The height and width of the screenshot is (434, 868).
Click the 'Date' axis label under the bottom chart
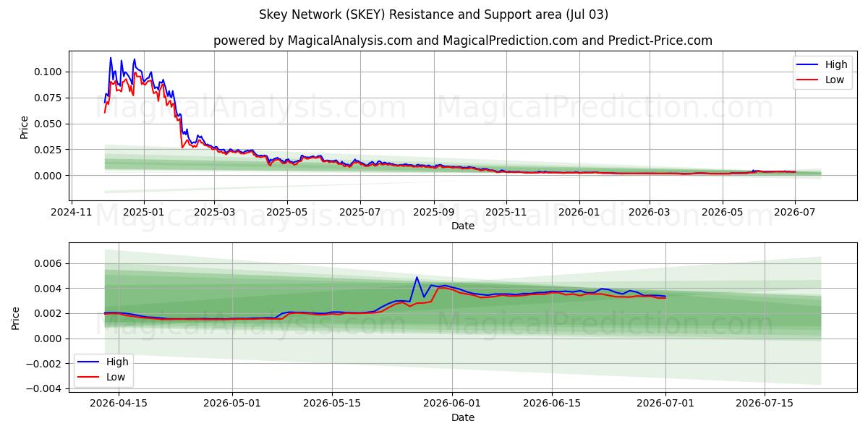tap(463, 417)
